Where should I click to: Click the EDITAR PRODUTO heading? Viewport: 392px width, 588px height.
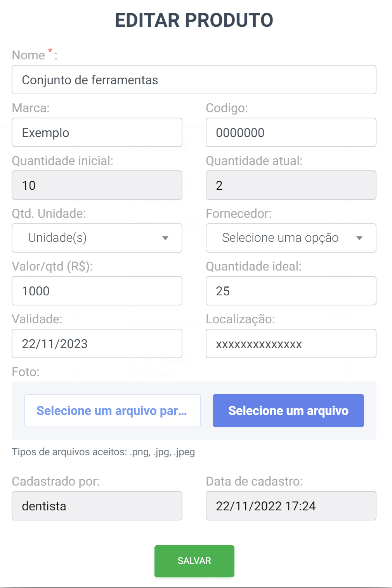(x=194, y=20)
